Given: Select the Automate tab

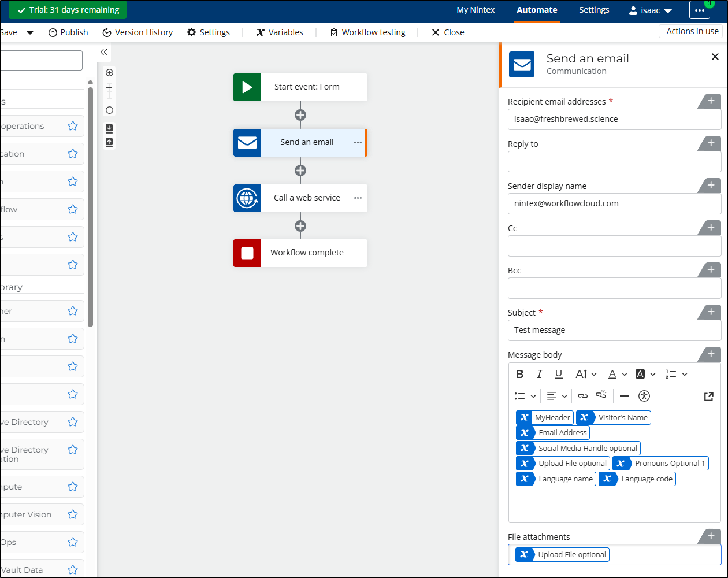Looking at the screenshot, I should tap(537, 10).
